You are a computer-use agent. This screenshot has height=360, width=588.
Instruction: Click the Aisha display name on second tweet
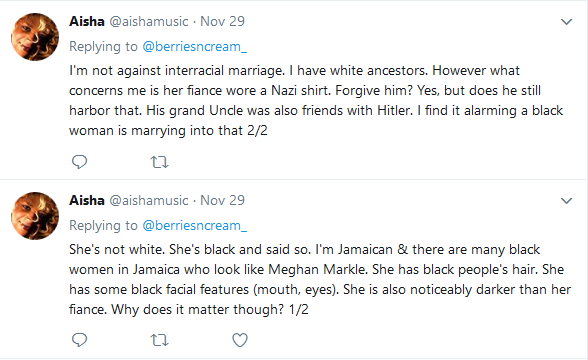(x=87, y=200)
